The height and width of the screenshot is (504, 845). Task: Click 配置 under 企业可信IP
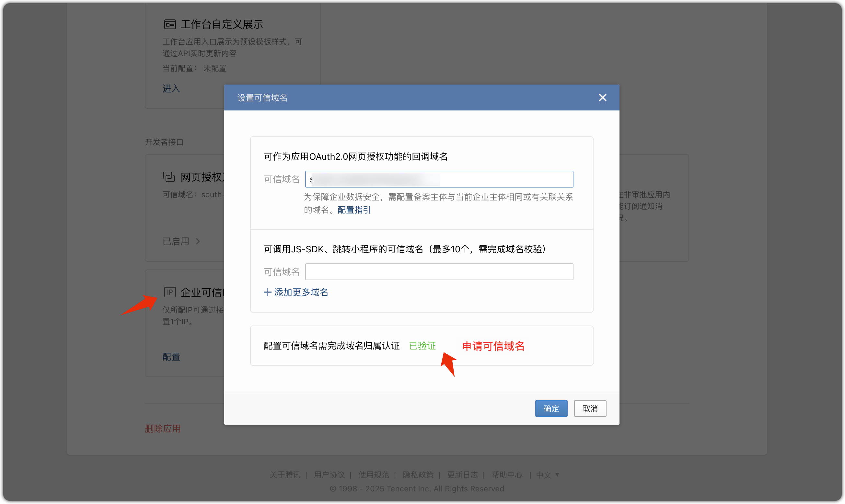pyautogui.click(x=171, y=357)
